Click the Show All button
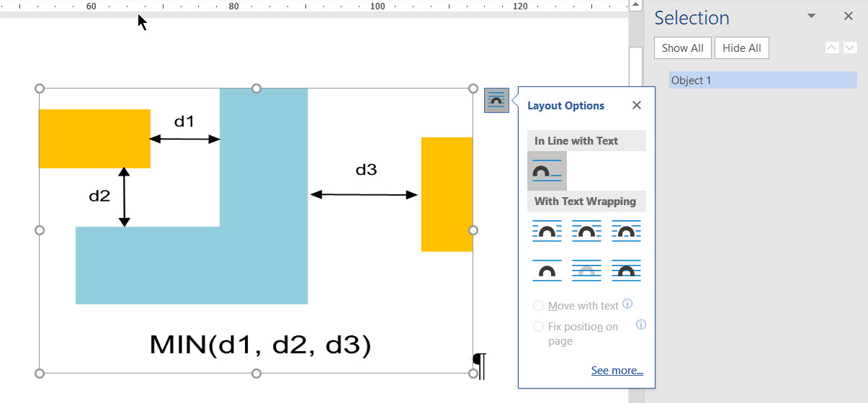 point(683,48)
